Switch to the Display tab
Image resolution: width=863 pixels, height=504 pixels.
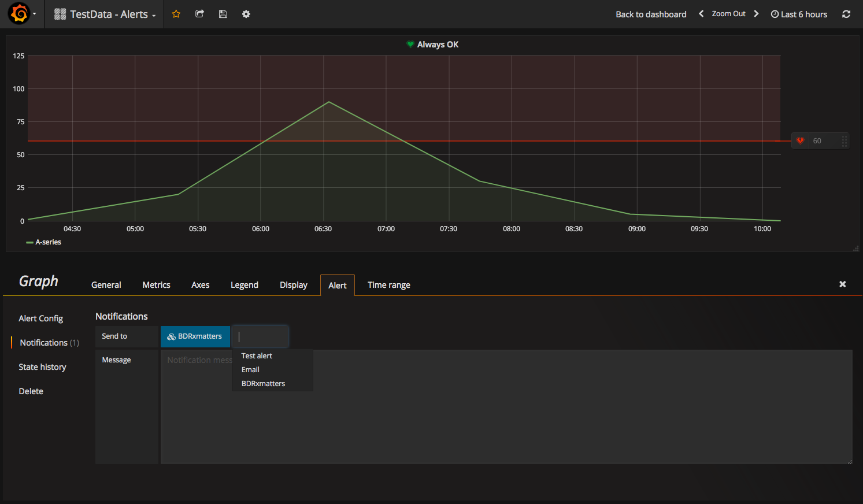[294, 285]
